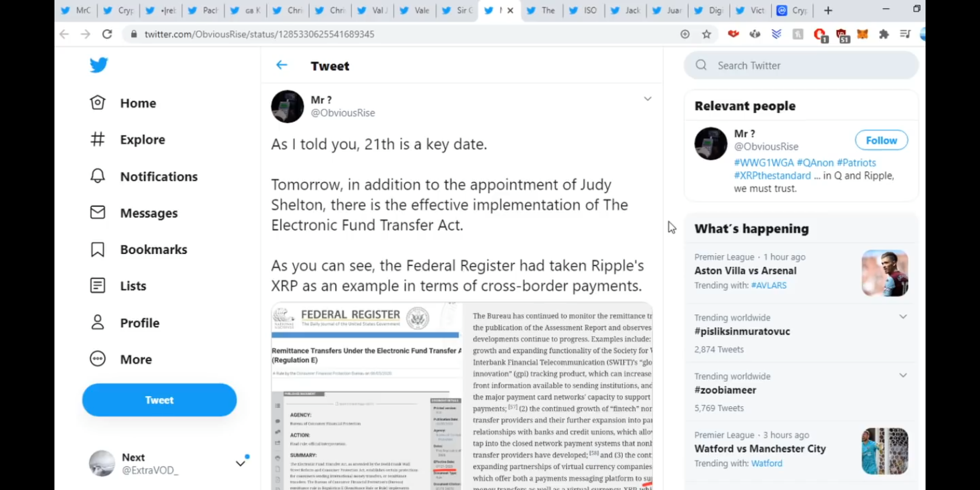980x490 pixels.
Task: Open Notifications bell icon
Action: pyautogui.click(x=98, y=176)
